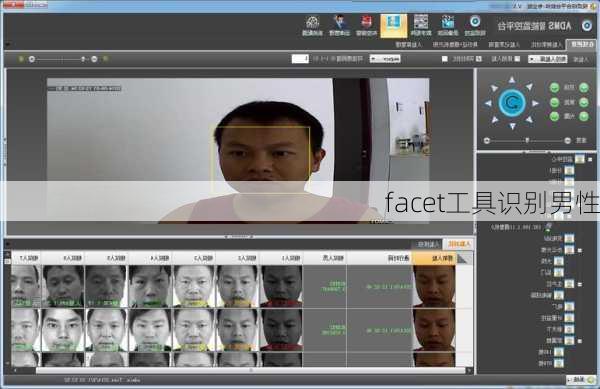
Task: Pan camera with the PTZ right-pointing arrow
Action: click(535, 103)
